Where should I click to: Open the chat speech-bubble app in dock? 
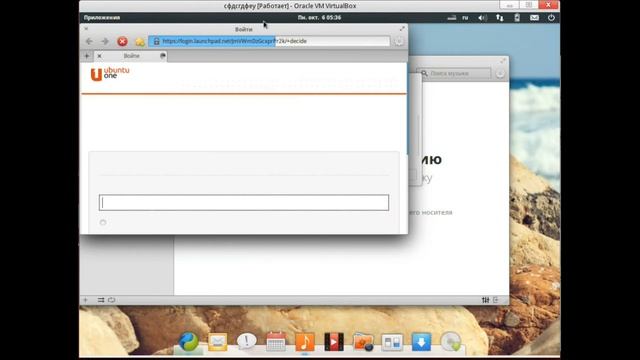247,341
